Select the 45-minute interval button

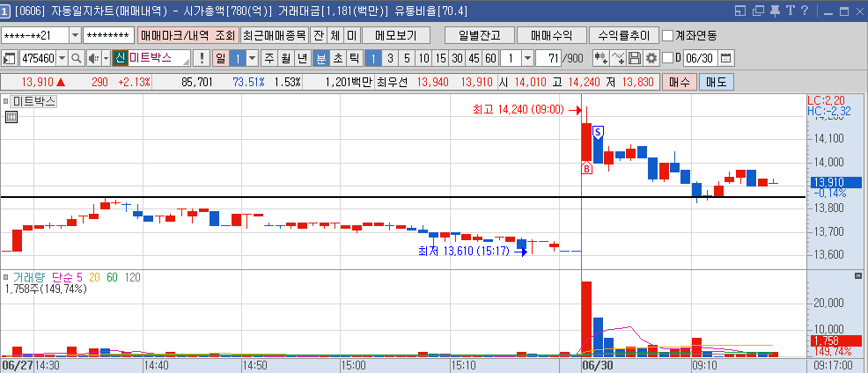pos(474,58)
